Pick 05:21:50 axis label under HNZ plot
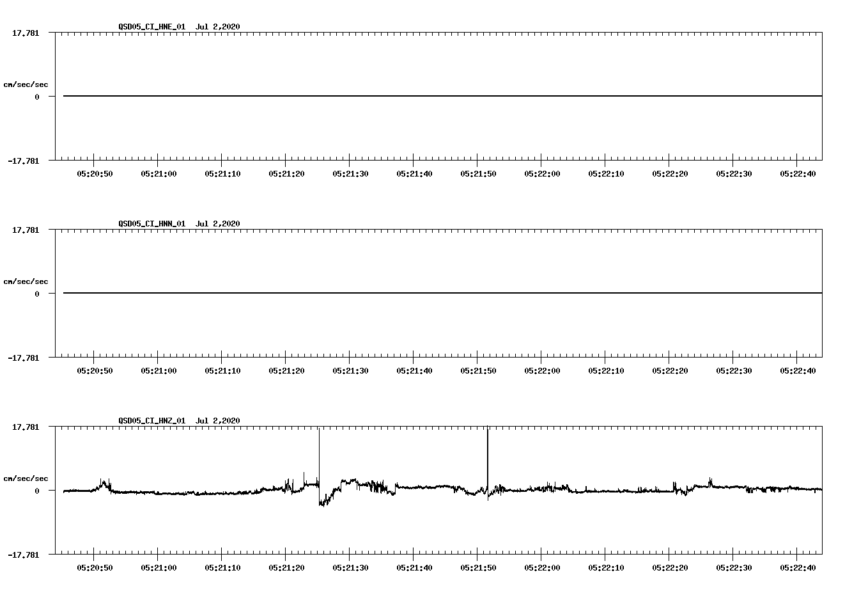This screenshot has height=591, width=868. (478, 568)
